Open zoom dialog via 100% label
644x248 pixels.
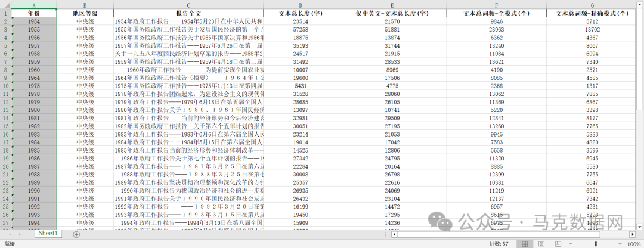click(x=634, y=244)
